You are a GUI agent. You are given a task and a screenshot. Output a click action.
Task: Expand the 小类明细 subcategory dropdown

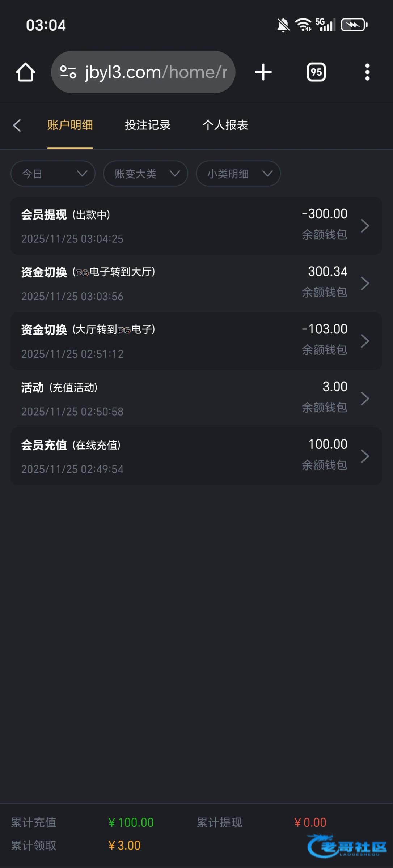coord(238,174)
